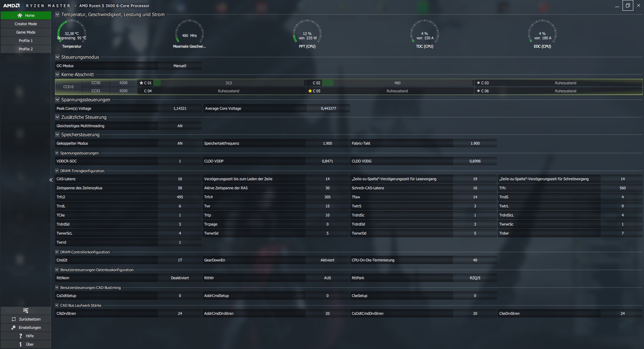Click the PPT (CPU) gauge
The height and width of the screenshot is (349, 644).
coord(307,34)
